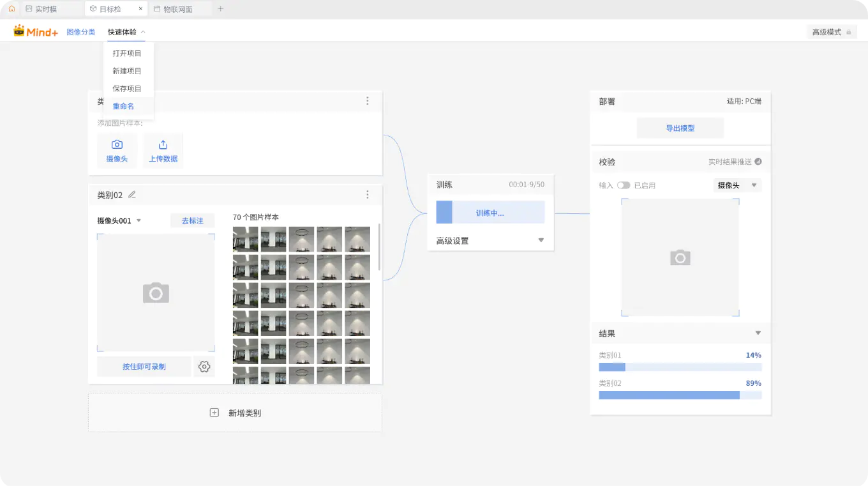Click the 去标注 button

pos(192,220)
